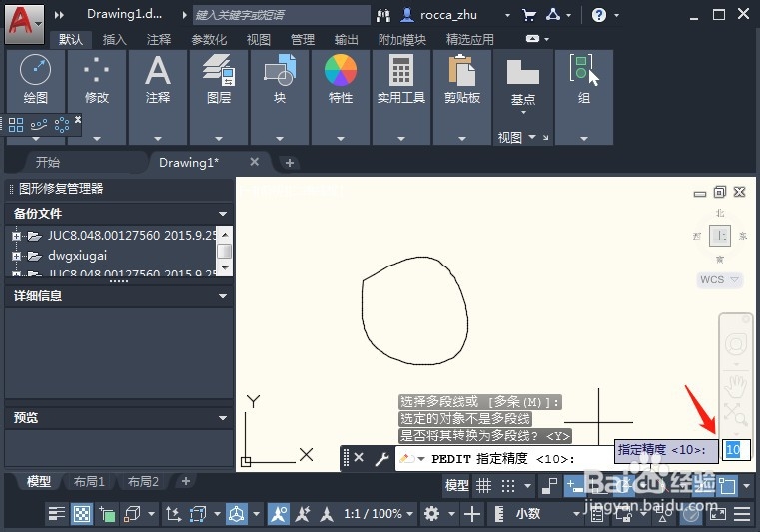The height and width of the screenshot is (532, 760).
Task: Collapse the 预览 section
Action: pos(223,417)
